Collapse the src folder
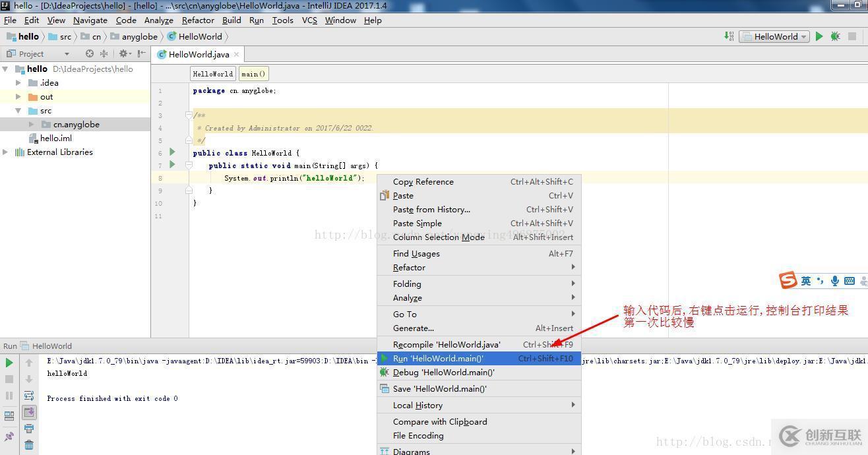The image size is (868, 455). click(x=18, y=110)
